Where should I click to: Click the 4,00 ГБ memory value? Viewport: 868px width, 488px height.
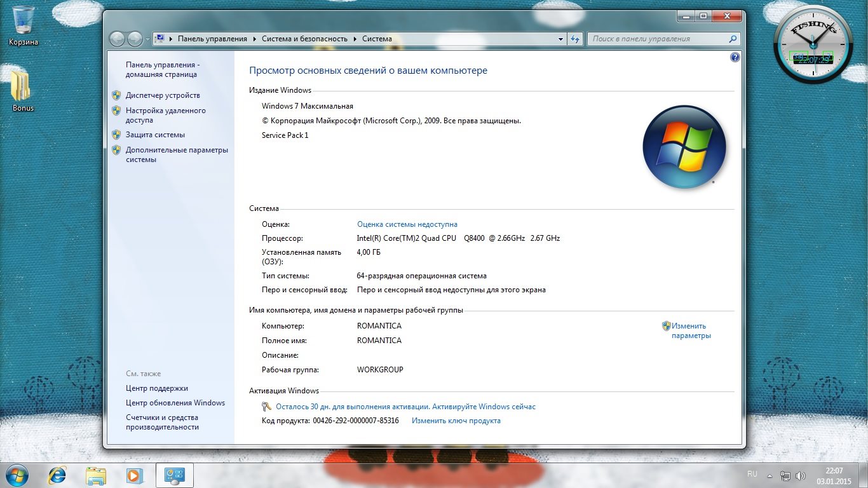[369, 252]
